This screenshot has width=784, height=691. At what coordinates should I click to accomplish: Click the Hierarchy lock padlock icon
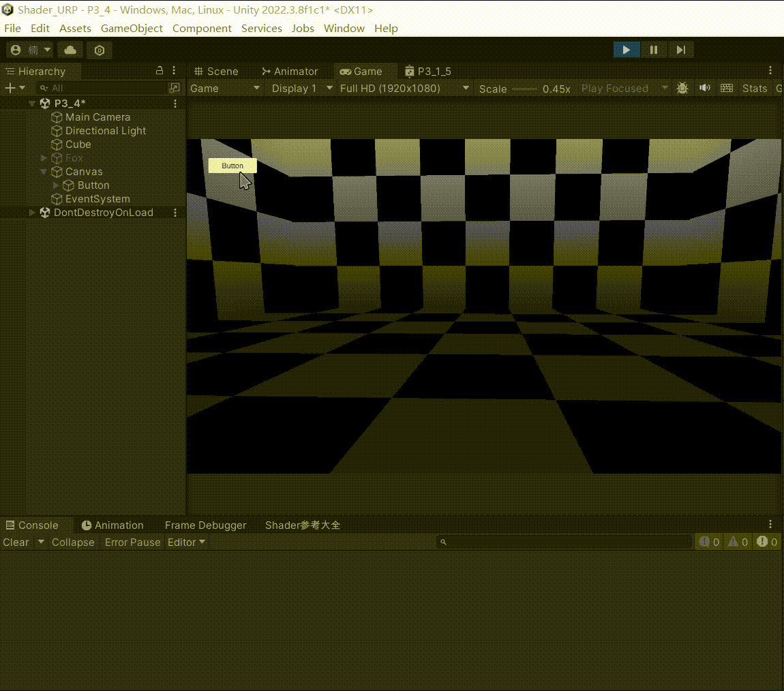click(x=159, y=70)
